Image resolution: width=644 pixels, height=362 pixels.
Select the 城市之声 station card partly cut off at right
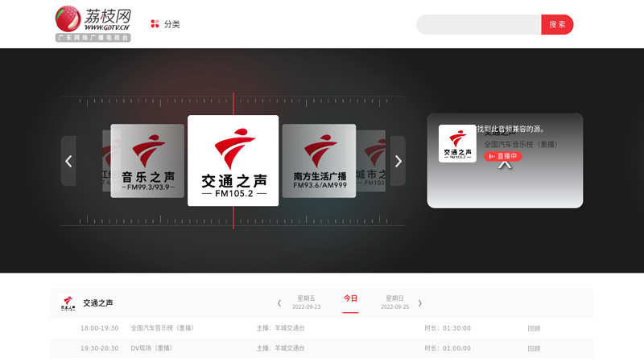[371, 161]
